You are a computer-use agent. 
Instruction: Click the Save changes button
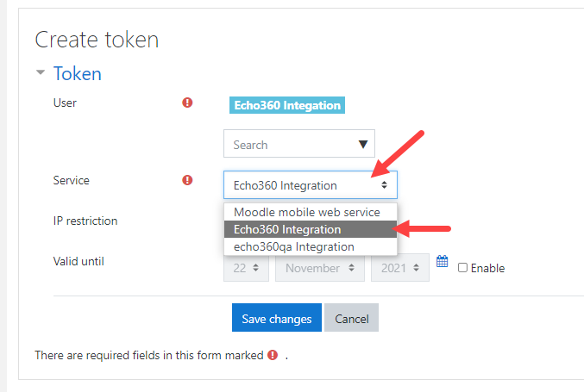click(x=276, y=319)
